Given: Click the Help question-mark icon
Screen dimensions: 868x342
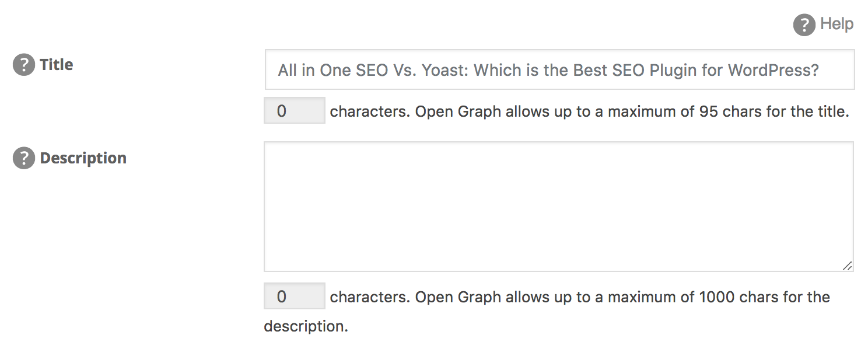Looking at the screenshot, I should [804, 25].
